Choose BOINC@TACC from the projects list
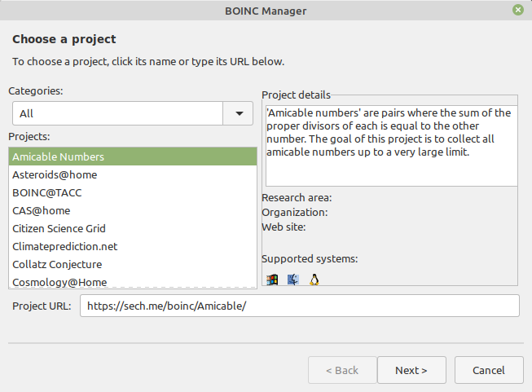Screen dimensions: 532x392 [133, 193]
